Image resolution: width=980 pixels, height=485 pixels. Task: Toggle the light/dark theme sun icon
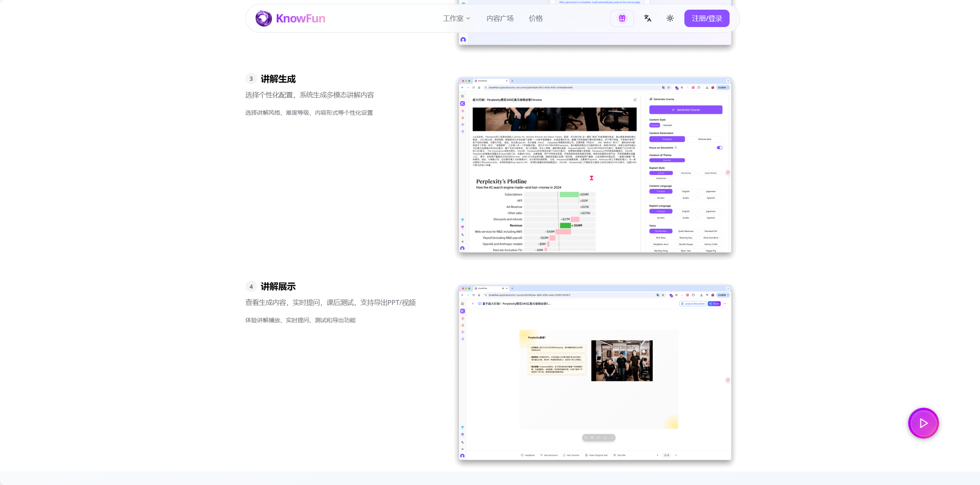(x=670, y=18)
